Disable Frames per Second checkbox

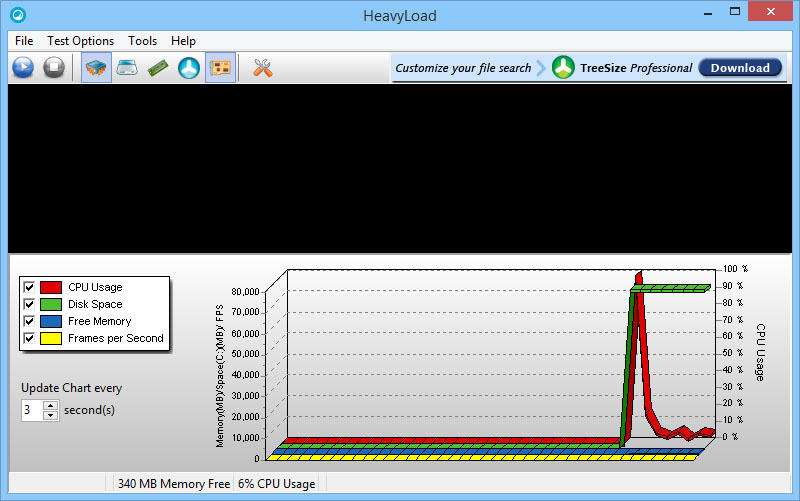[29, 338]
